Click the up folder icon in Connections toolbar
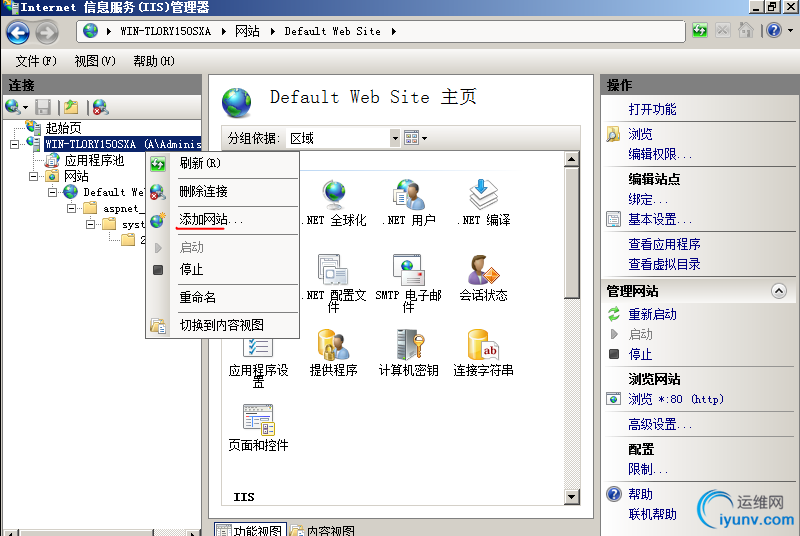The image size is (800, 536). point(71,107)
